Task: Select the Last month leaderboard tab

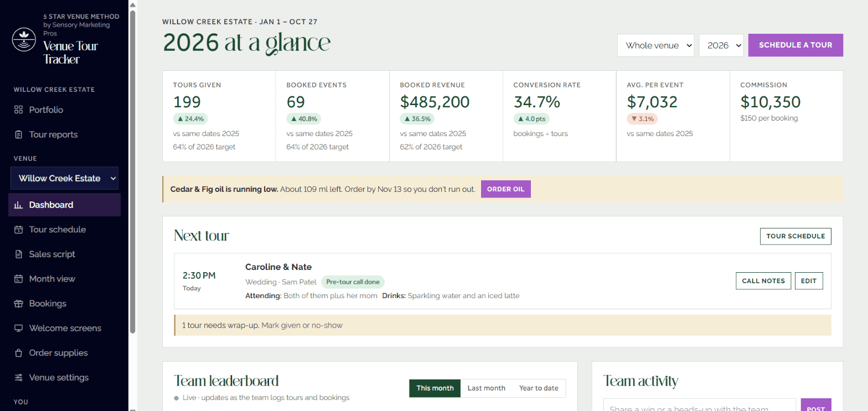Action: coord(487,388)
